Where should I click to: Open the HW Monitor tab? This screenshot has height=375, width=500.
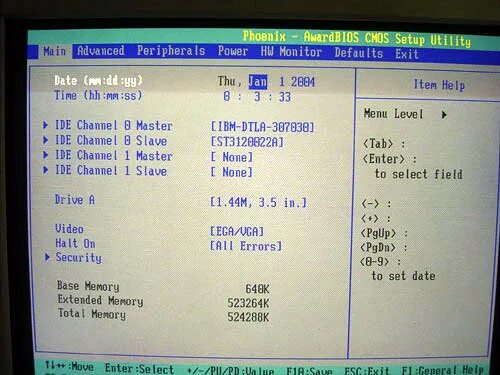point(291,52)
